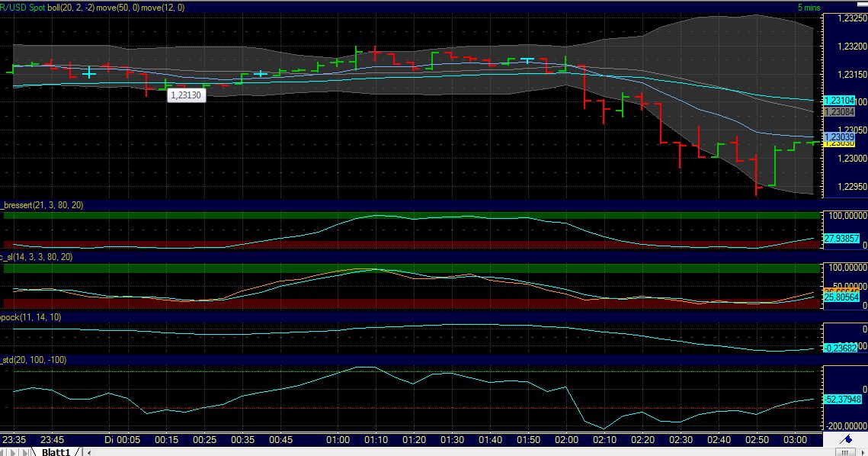Select the blue flag annotation icon
The width and height of the screenshot is (868, 456).
click(848, 440)
